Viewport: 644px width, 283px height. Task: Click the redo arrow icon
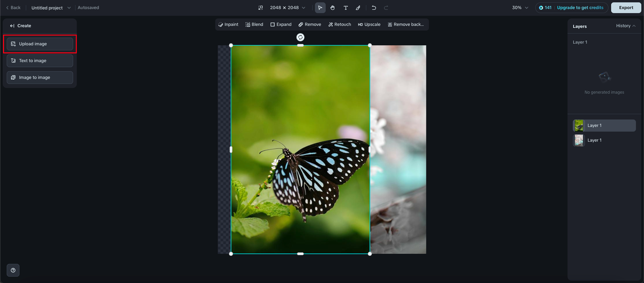point(386,8)
